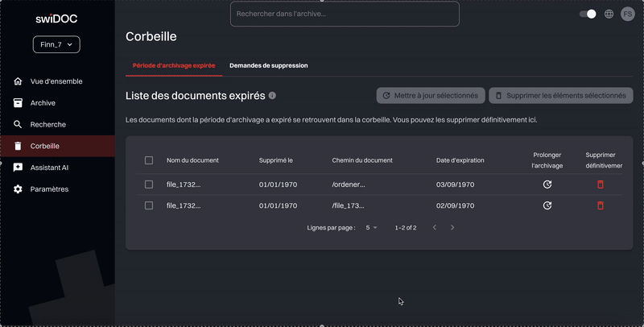Toggle the dark mode switch
644x327 pixels.
[588, 14]
